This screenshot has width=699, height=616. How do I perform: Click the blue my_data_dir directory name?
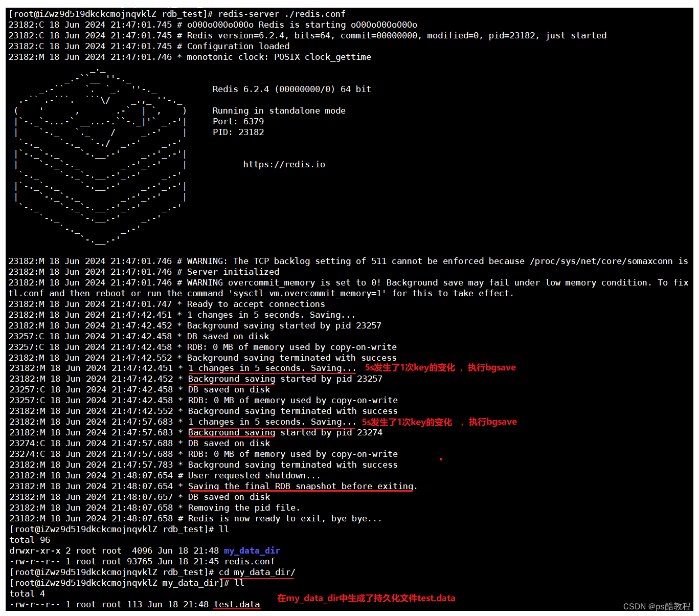click(x=252, y=551)
